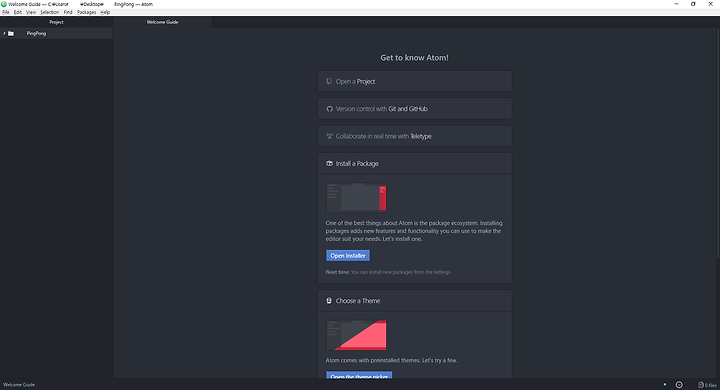This screenshot has width=720, height=390.
Task: Maximize or restore the Atom window
Action: coord(693,4)
